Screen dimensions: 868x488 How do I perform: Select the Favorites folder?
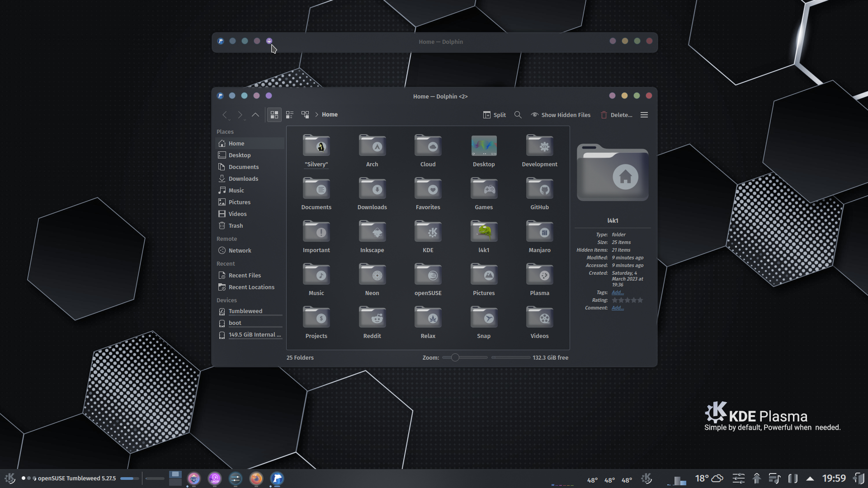click(428, 193)
